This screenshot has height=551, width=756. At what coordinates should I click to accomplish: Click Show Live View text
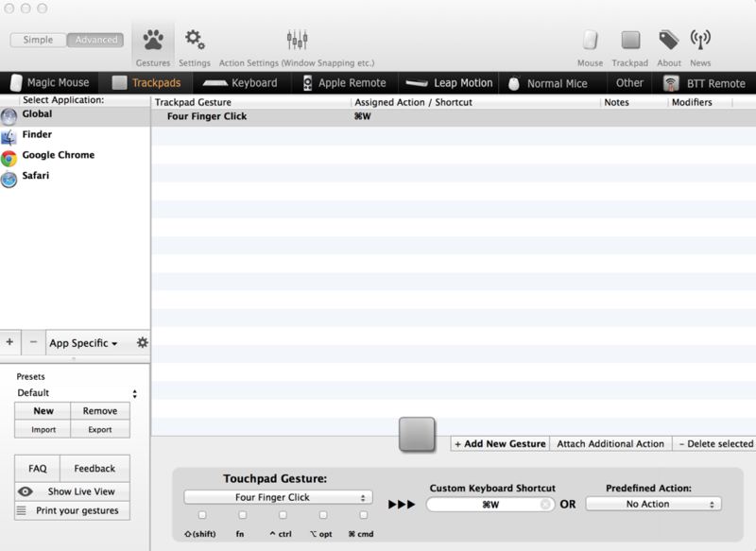(x=81, y=491)
